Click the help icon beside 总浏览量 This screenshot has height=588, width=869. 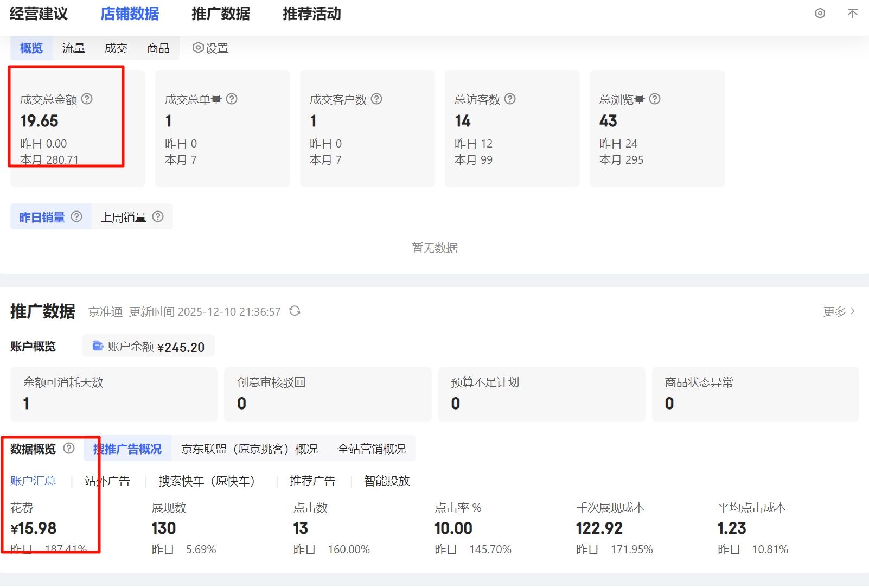point(655,99)
